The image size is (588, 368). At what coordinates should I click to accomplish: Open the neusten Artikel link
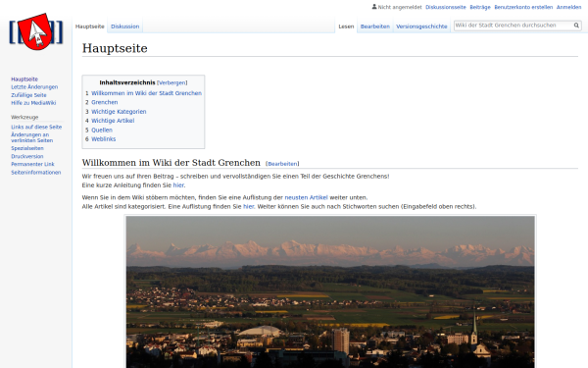[x=306, y=197]
